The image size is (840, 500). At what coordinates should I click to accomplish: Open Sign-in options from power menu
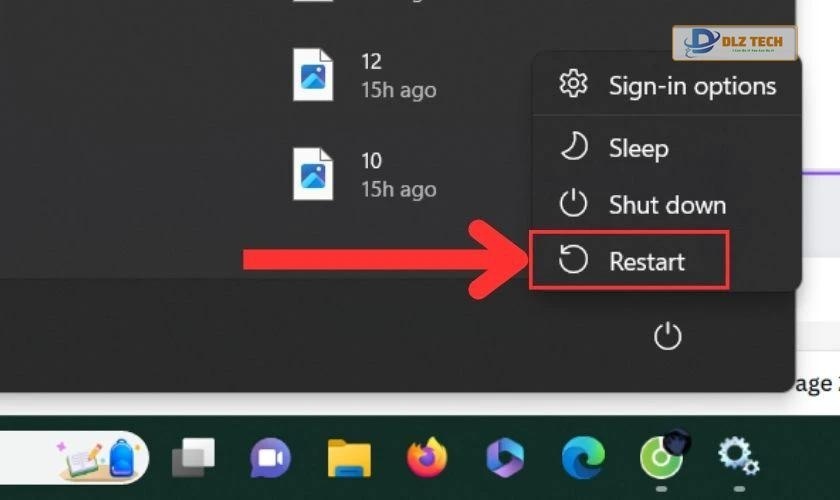click(690, 86)
